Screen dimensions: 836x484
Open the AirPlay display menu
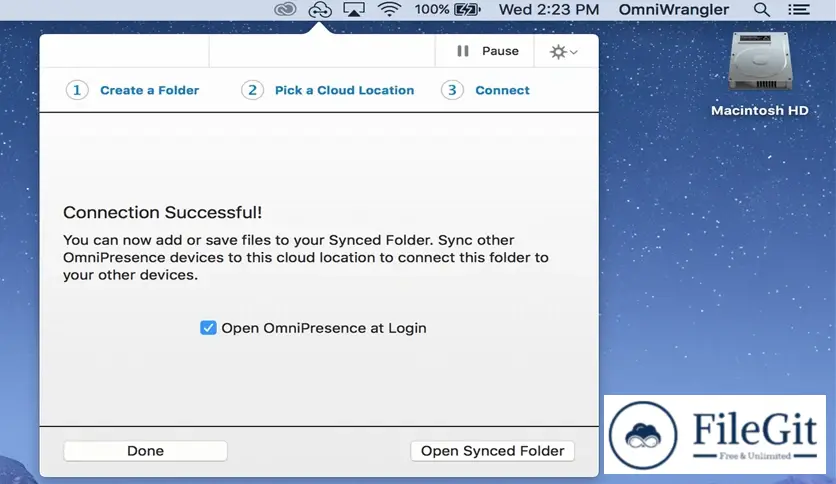pos(354,10)
